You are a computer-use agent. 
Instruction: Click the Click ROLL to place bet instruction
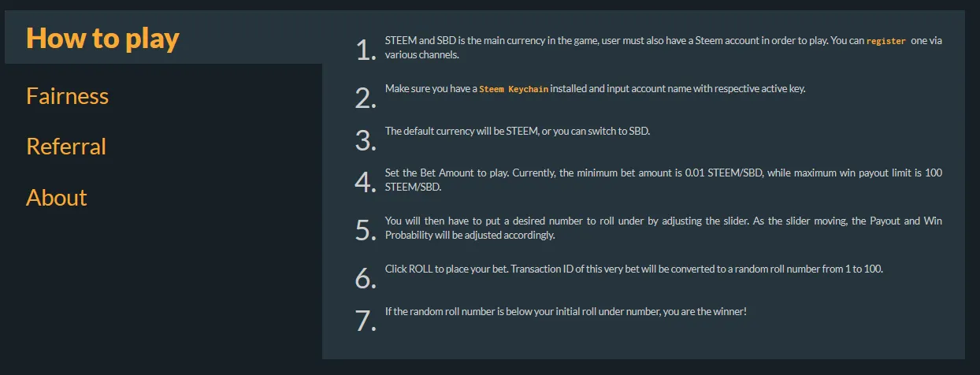tap(633, 269)
